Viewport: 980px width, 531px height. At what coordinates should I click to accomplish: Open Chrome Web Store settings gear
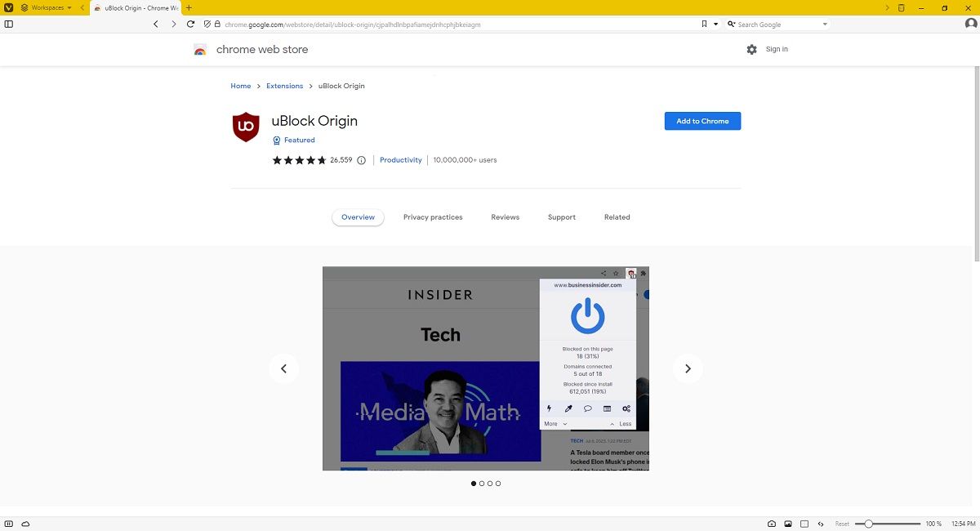pyautogui.click(x=752, y=49)
